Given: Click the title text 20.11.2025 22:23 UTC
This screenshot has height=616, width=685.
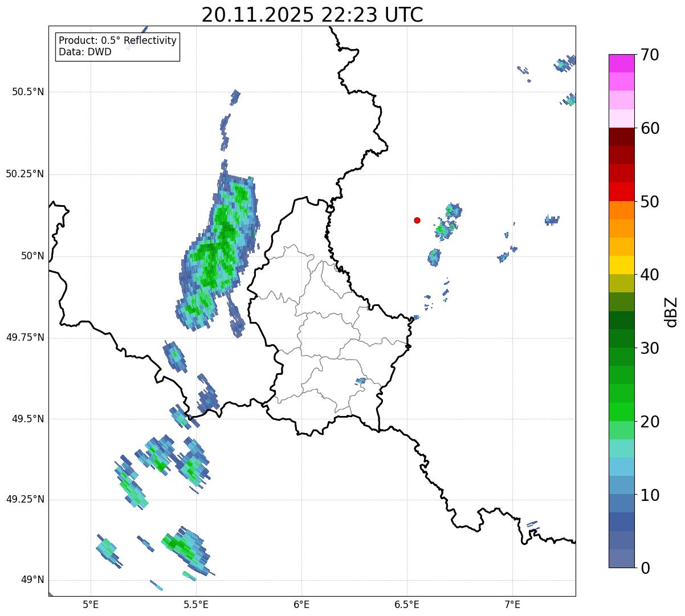Looking at the screenshot, I should click(312, 15).
